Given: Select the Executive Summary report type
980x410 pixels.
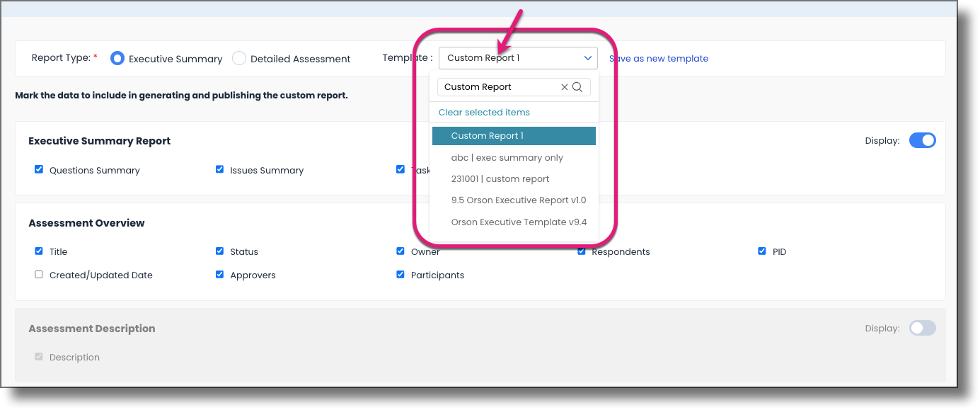Looking at the screenshot, I should point(117,58).
